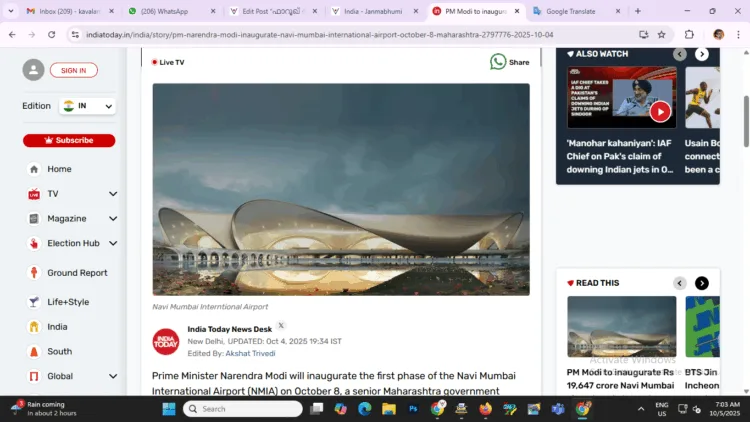Image resolution: width=750 pixels, height=422 pixels.
Task: Open Photoshop from the taskbar
Action: (x=413, y=409)
